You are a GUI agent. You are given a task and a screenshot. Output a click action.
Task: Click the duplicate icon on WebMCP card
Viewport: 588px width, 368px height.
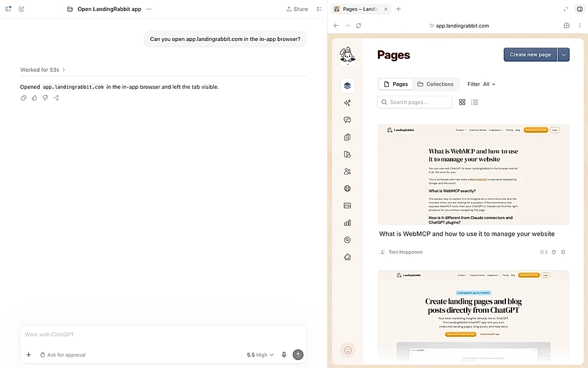click(554, 252)
